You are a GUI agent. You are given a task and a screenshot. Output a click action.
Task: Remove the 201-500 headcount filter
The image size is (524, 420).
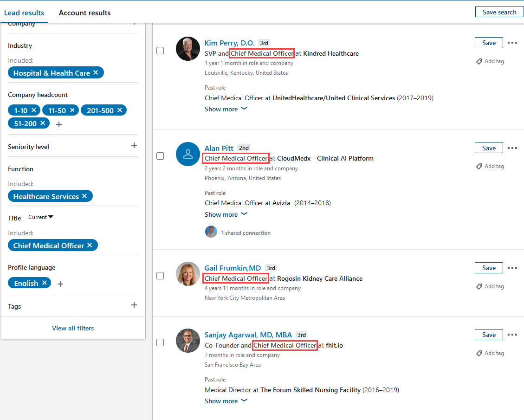(120, 110)
